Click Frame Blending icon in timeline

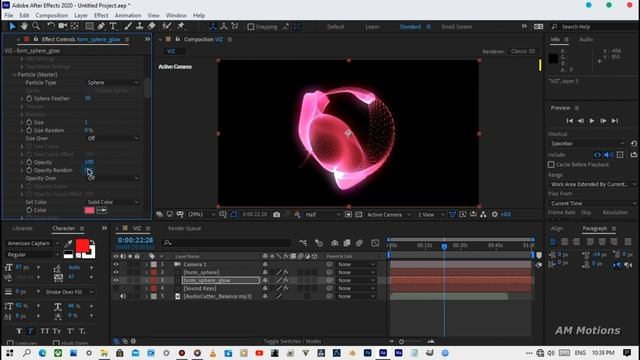click(347, 243)
